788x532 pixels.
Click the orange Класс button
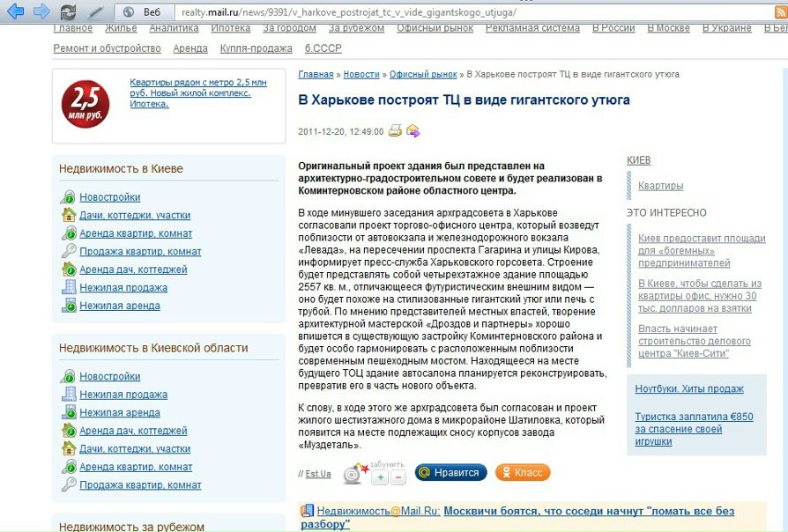click(522, 473)
